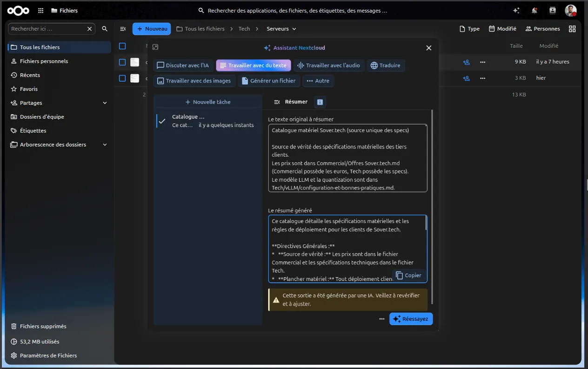The width and height of the screenshot is (588, 369).
Task: Click the file icon of the first row
Action: point(134,62)
